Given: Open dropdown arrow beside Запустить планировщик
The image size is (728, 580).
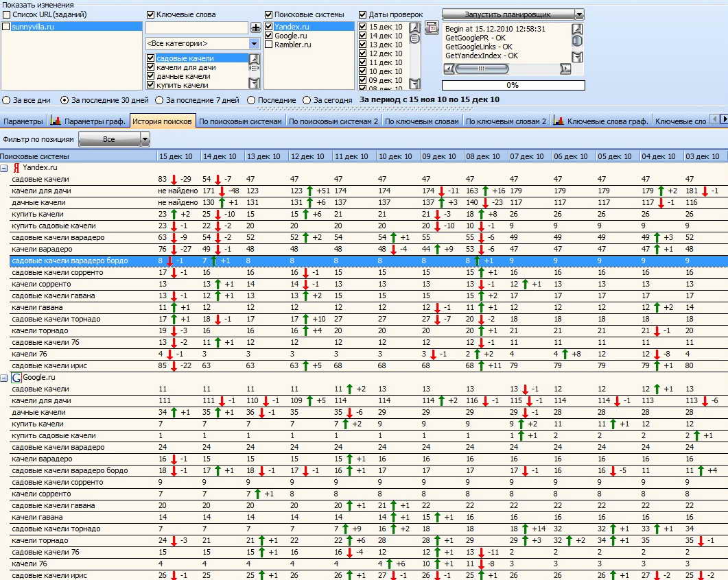Looking at the screenshot, I should point(579,15).
